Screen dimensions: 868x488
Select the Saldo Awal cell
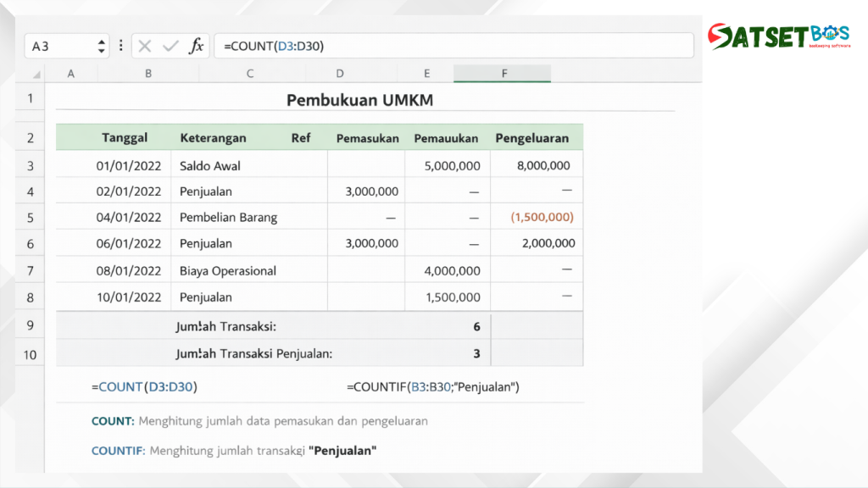(210, 166)
